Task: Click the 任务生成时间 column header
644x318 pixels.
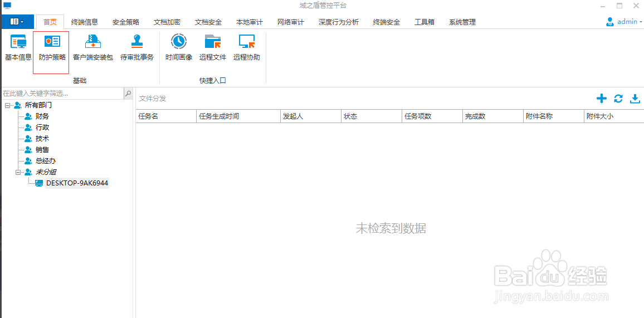Action: 238,116
